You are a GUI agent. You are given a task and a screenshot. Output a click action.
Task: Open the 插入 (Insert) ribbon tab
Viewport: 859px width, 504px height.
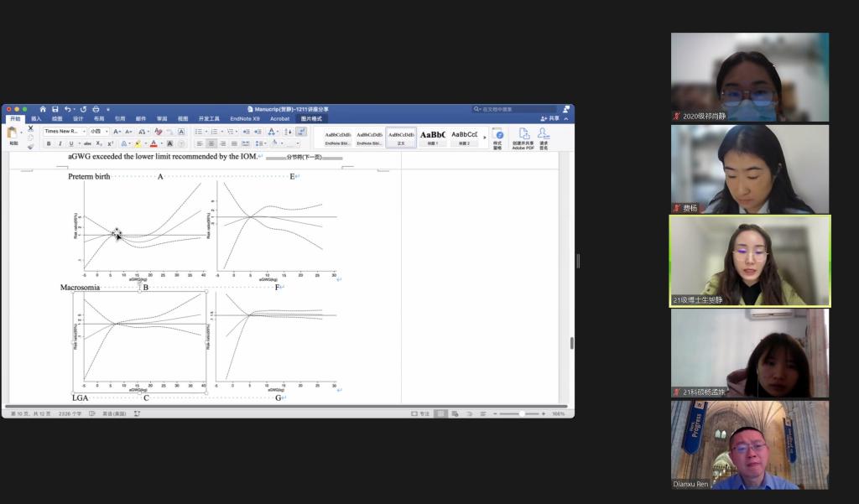36,119
